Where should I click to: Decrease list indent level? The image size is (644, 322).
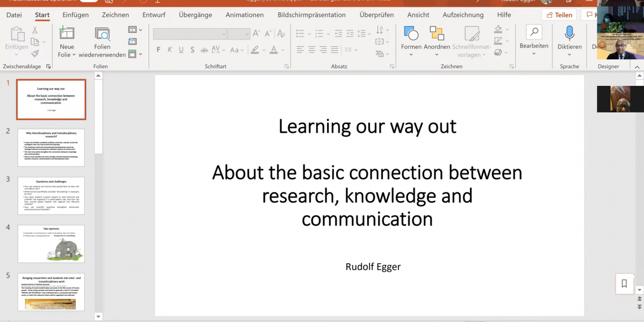click(x=338, y=33)
